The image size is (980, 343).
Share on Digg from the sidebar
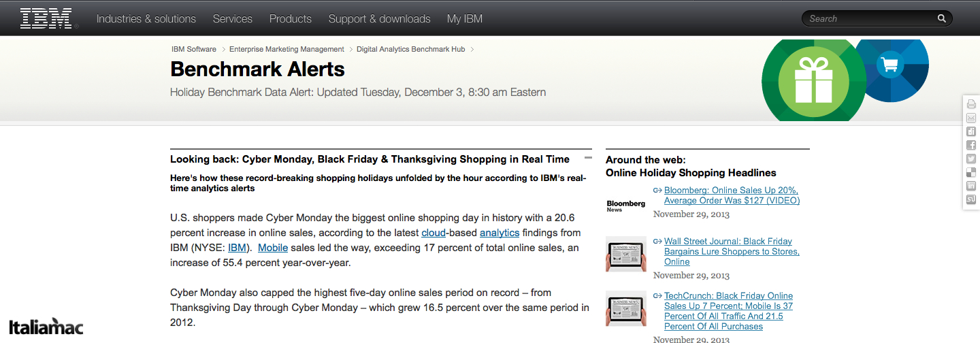click(971, 131)
